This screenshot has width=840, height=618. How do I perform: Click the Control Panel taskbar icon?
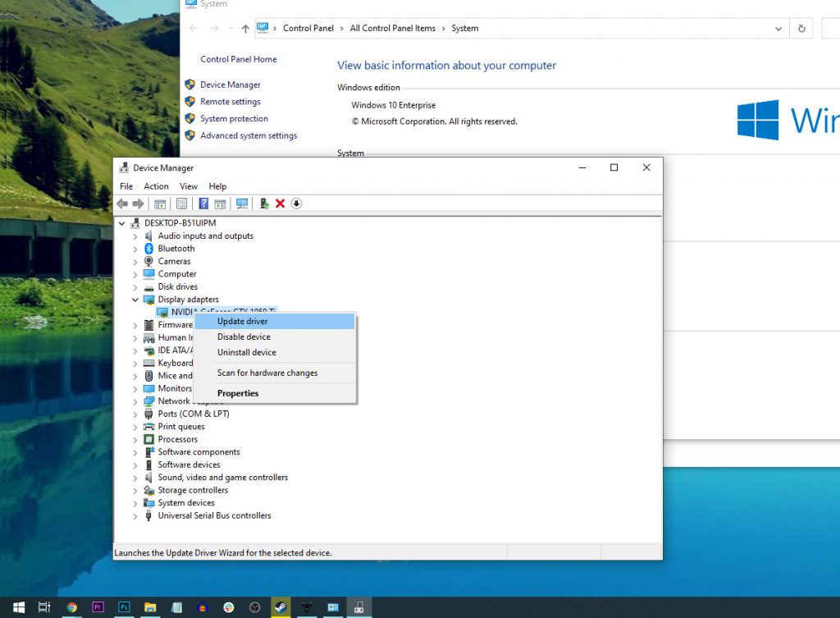pos(333,607)
